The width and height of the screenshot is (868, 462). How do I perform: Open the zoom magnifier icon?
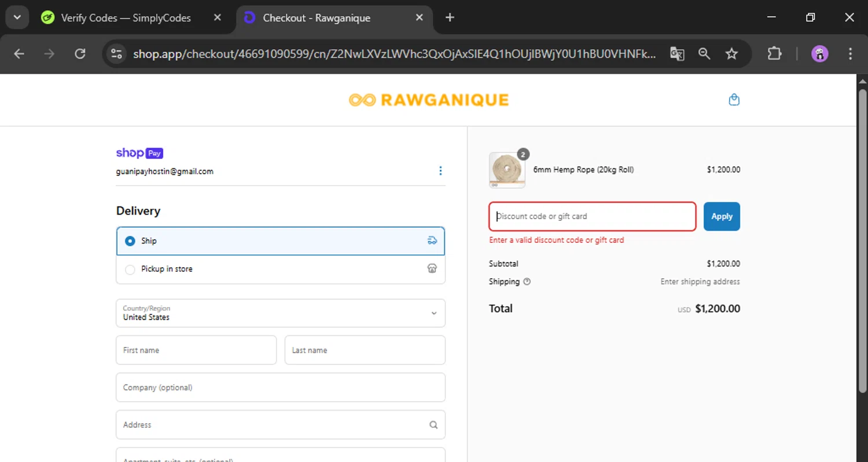point(704,54)
